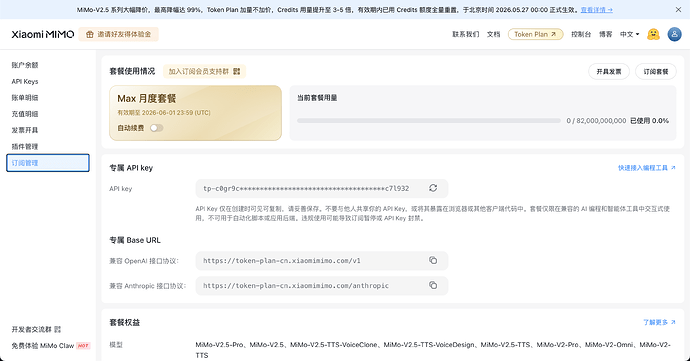Image resolution: width=690 pixels, height=361 pixels.
Task: Click the OpenAI base URL field
Action: click(x=322, y=261)
